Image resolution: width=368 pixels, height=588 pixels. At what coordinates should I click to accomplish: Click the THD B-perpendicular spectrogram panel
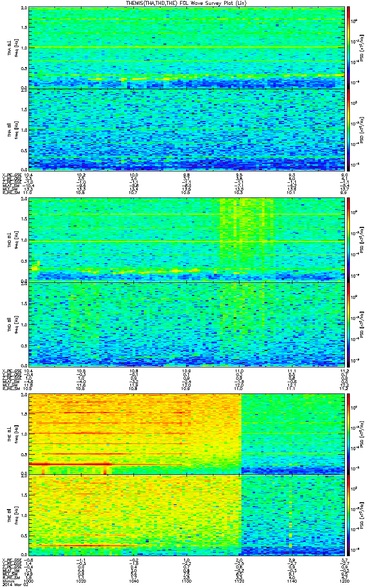186,241
